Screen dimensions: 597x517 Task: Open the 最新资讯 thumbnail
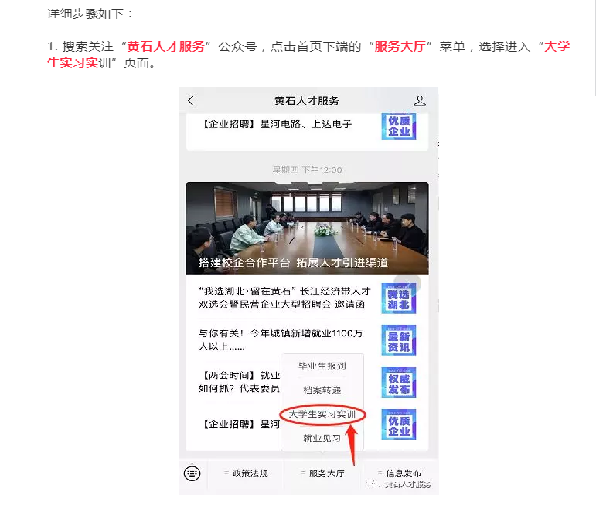[399, 340]
